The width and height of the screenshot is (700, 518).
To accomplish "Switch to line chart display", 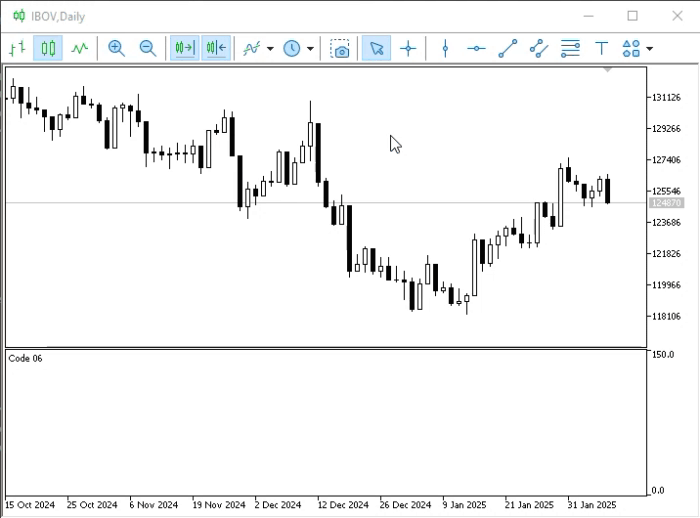I will [80, 48].
